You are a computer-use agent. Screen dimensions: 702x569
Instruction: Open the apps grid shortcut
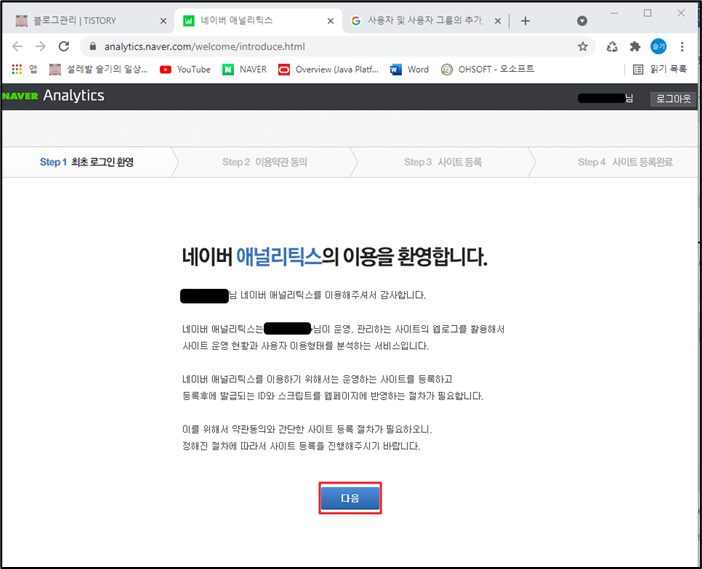(24, 69)
